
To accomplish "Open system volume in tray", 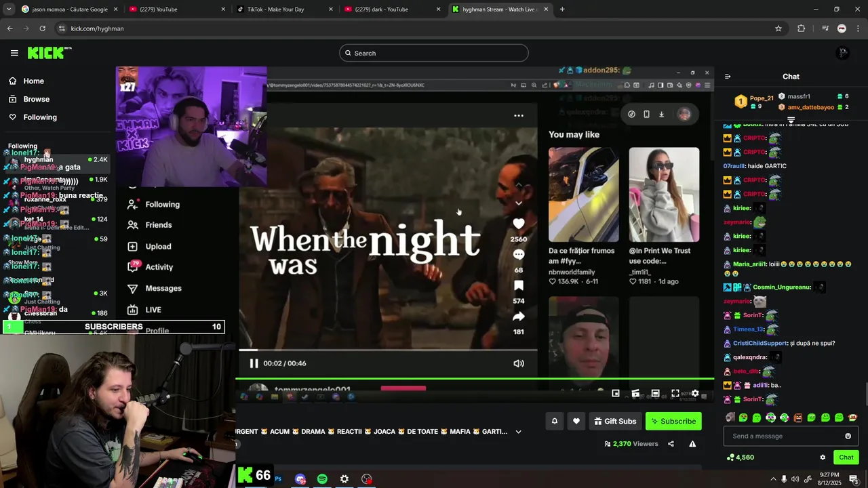I will pos(795,479).
